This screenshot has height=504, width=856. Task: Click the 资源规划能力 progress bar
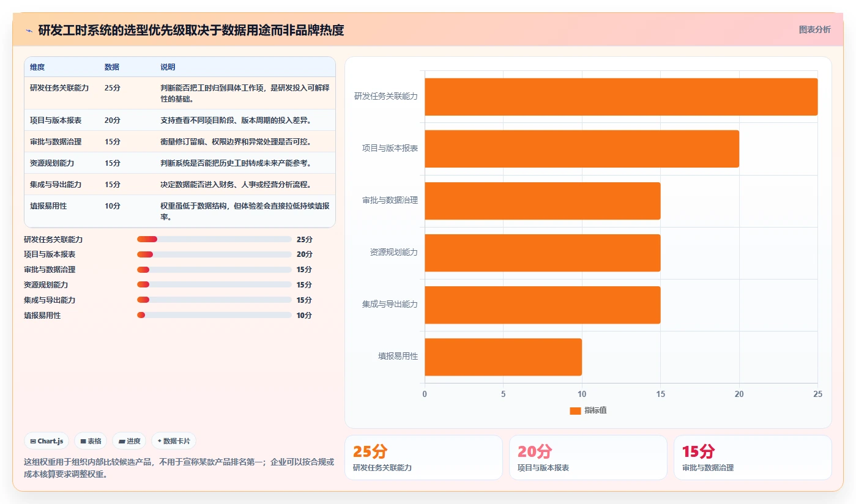pyautogui.click(x=214, y=284)
